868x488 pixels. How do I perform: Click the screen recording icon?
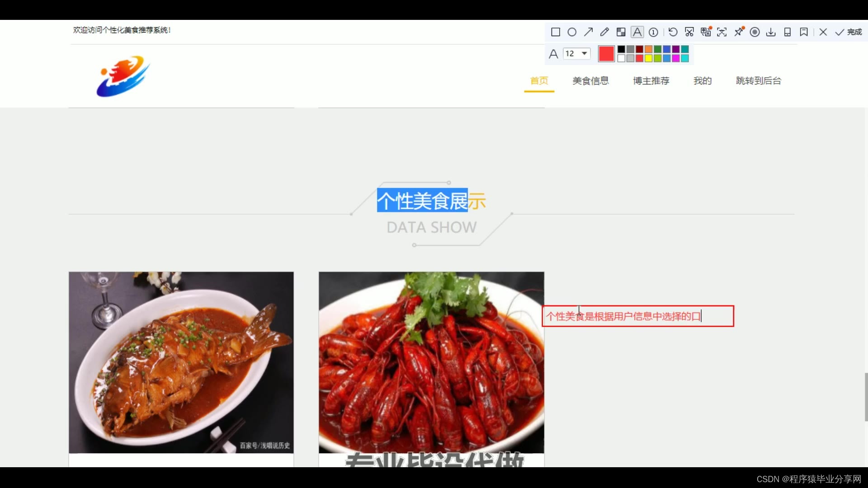coord(755,32)
